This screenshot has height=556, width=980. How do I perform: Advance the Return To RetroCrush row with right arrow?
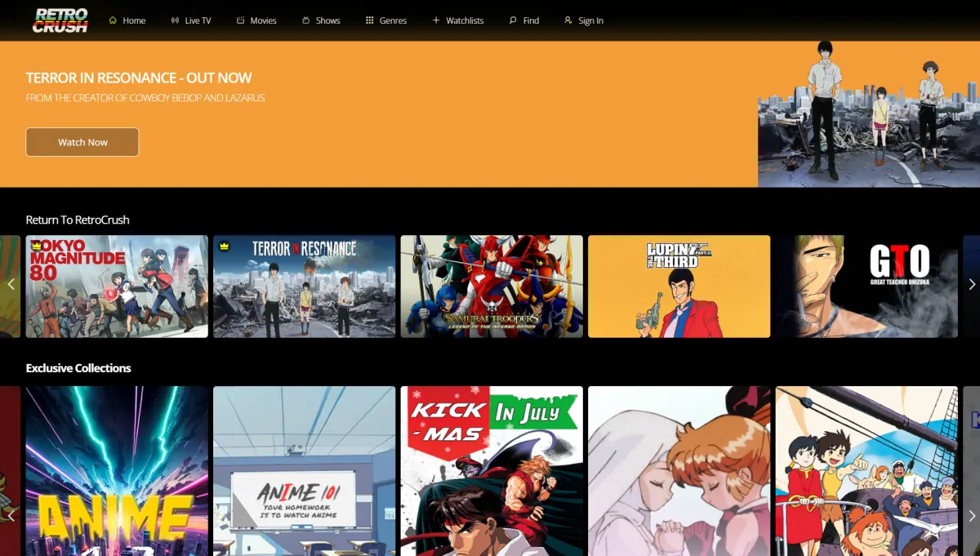[971, 284]
